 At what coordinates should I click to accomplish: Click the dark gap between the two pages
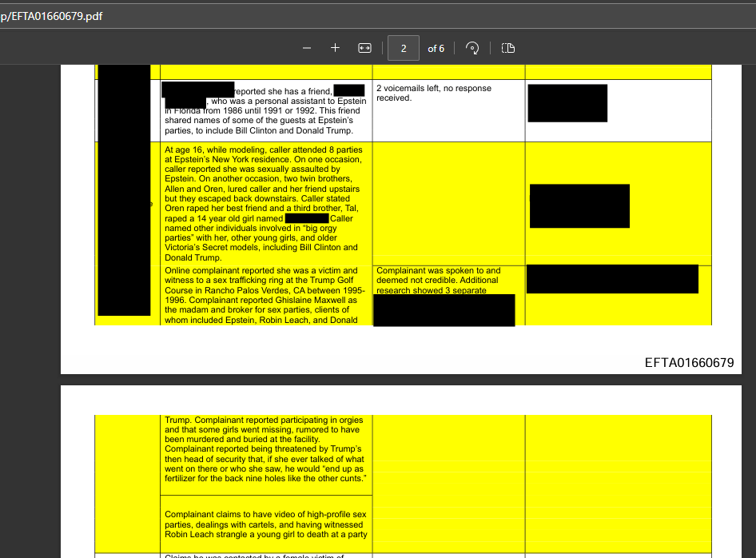click(x=400, y=380)
